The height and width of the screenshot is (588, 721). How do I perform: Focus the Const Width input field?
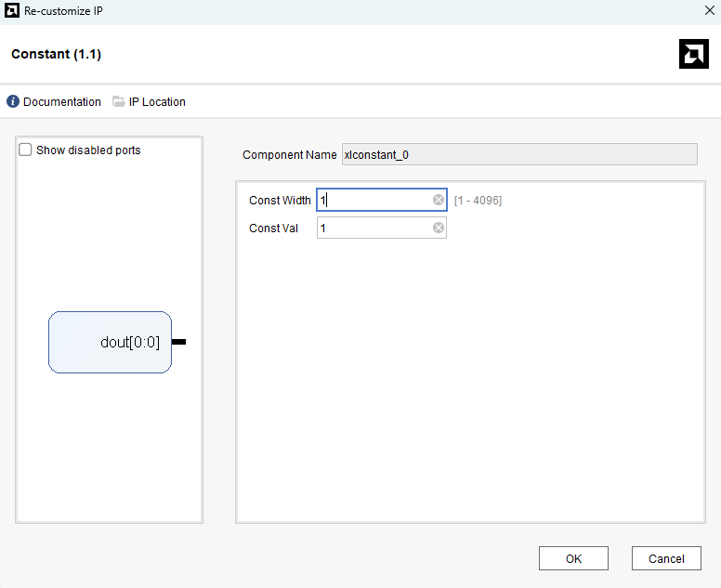374,200
